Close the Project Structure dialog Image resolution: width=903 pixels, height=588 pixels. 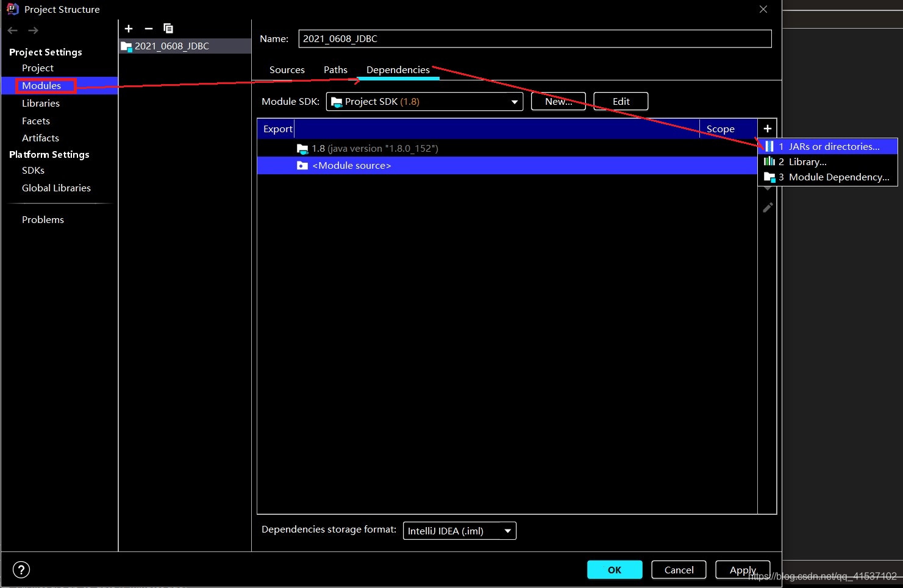click(x=763, y=9)
